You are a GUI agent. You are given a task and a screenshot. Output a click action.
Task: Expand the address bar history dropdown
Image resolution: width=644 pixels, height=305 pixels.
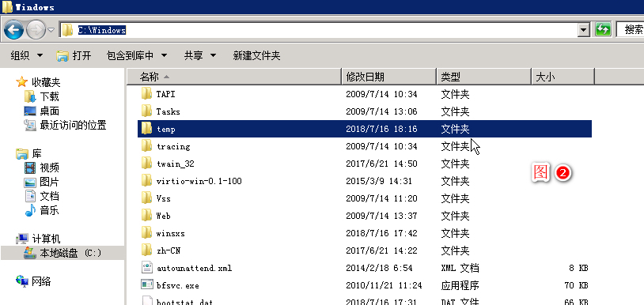[583, 30]
